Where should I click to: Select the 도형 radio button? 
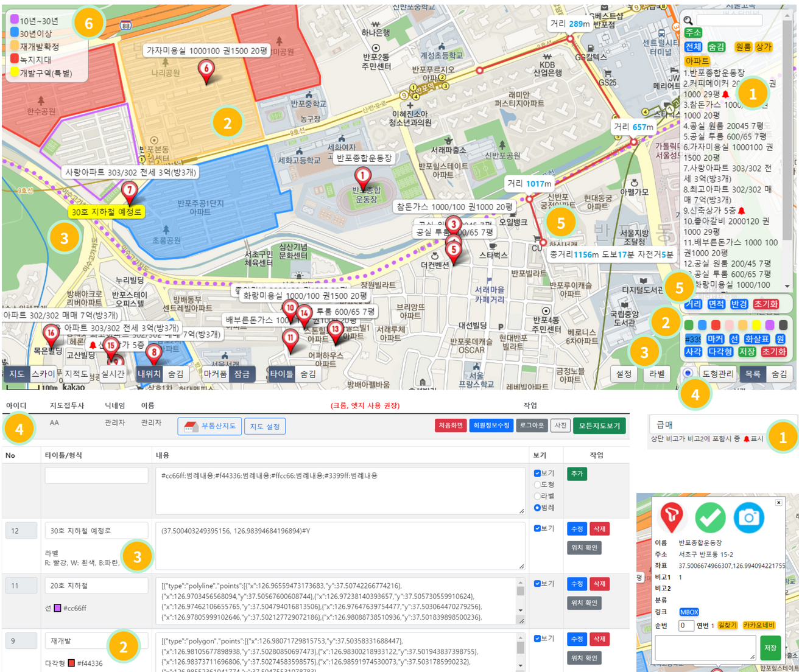tap(537, 485)
